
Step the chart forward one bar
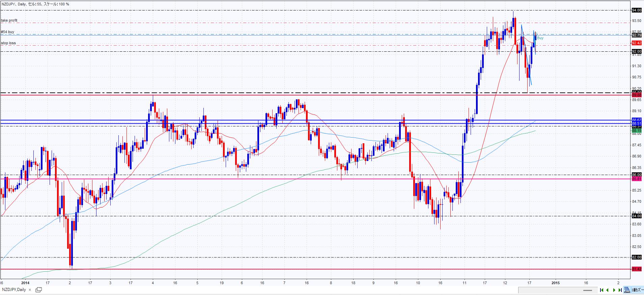point(614,290)
